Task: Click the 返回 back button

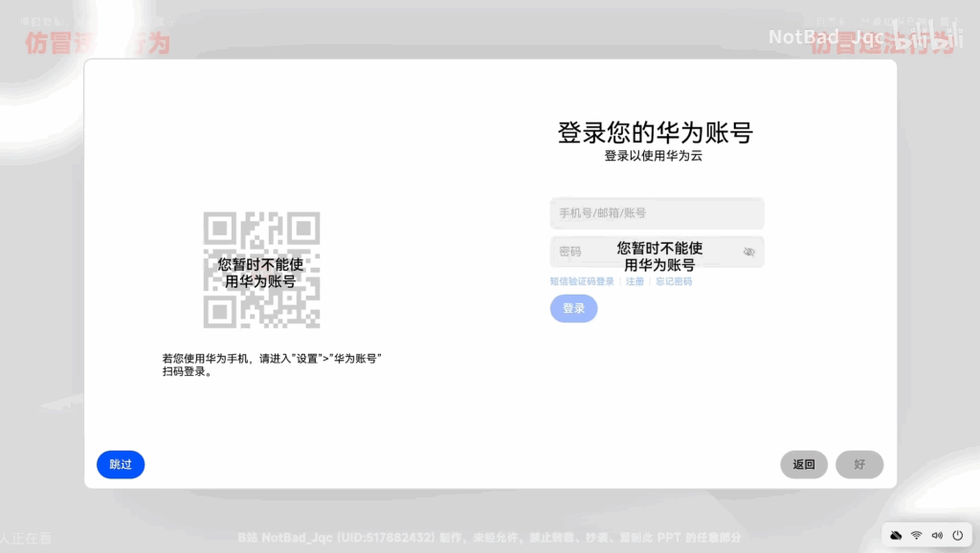Action: (804, 464)
